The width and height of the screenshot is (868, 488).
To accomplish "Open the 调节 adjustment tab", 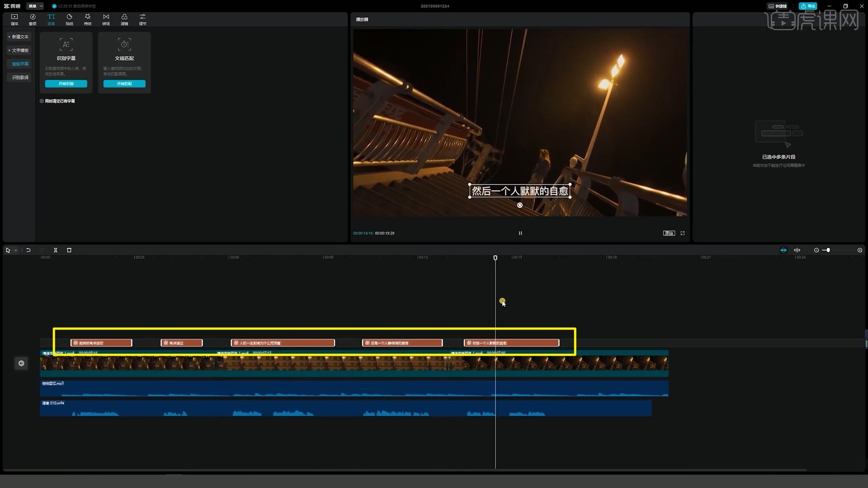I will (x=142, y=19).
